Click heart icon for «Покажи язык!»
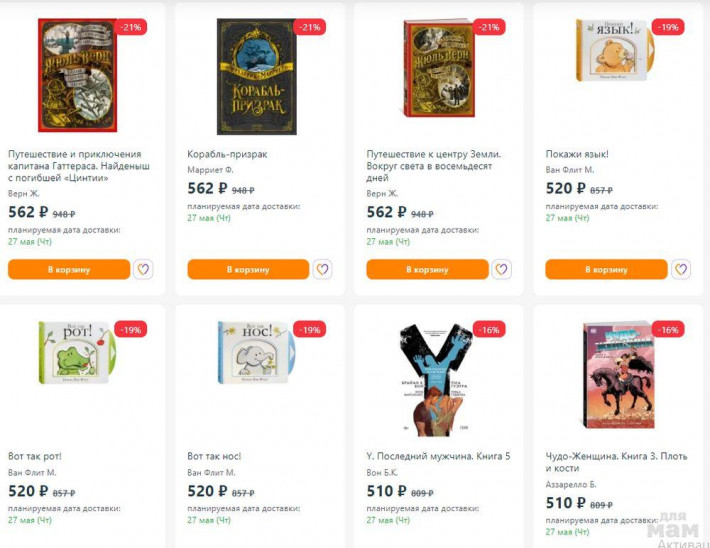Viewport: 710px width, 548px height. coord(680,269)
